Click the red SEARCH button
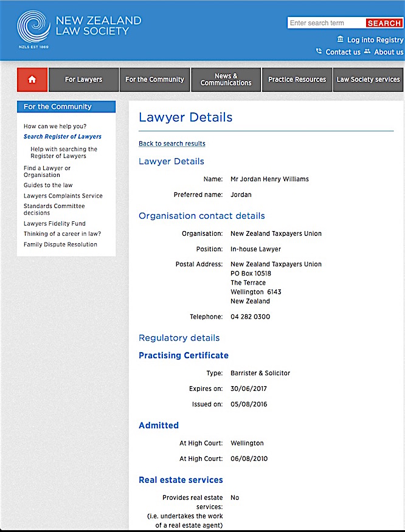 pos(384,23)
